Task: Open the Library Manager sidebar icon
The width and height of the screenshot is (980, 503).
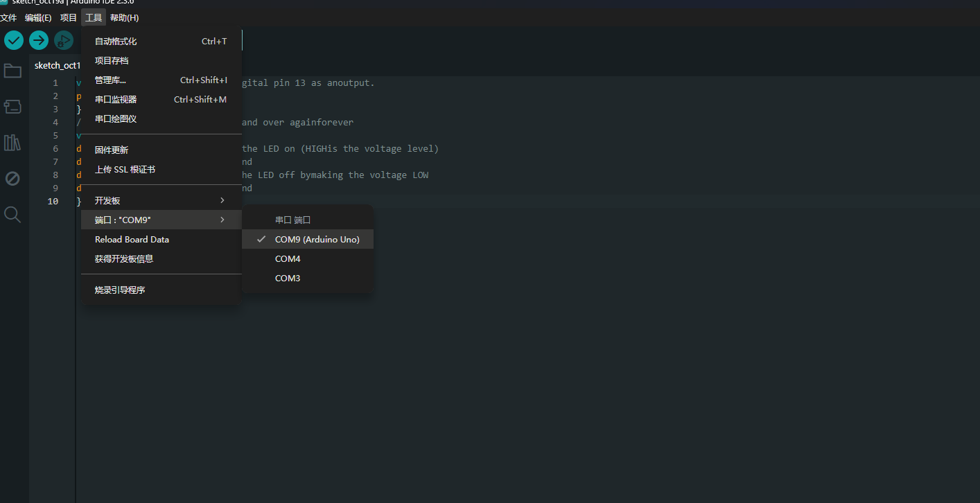Action: [x=12, y=143]
